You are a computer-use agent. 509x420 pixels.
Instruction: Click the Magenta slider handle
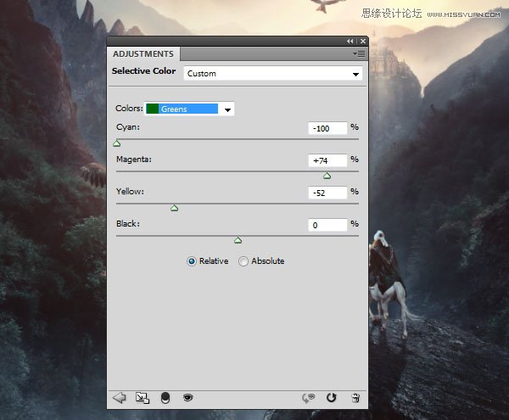[x=327, y=176]
